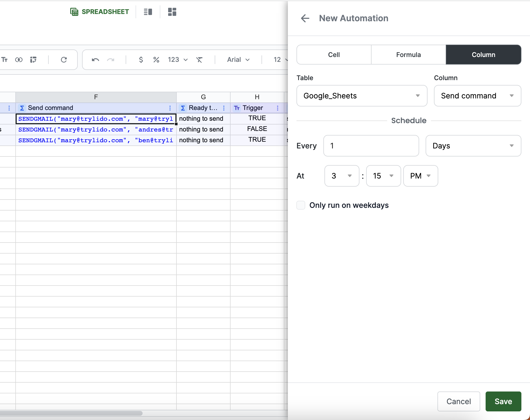Open the Send command column options menu

pyautogui.click(x=170, y=108)
